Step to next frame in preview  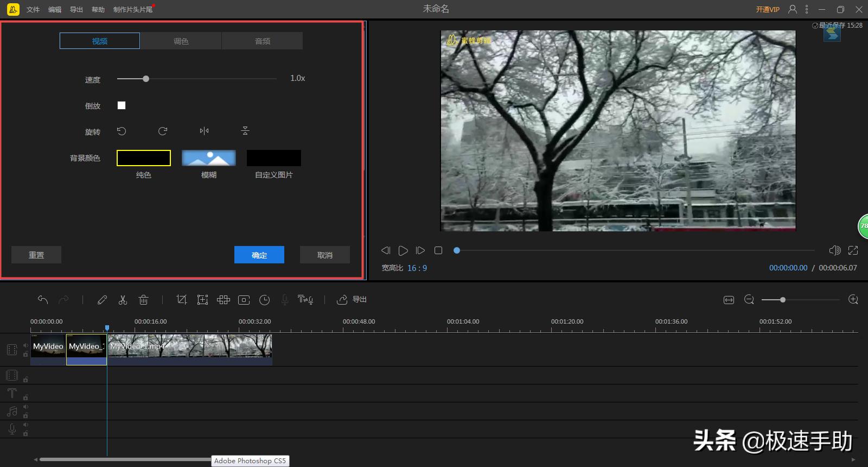(x=420, y=250)
